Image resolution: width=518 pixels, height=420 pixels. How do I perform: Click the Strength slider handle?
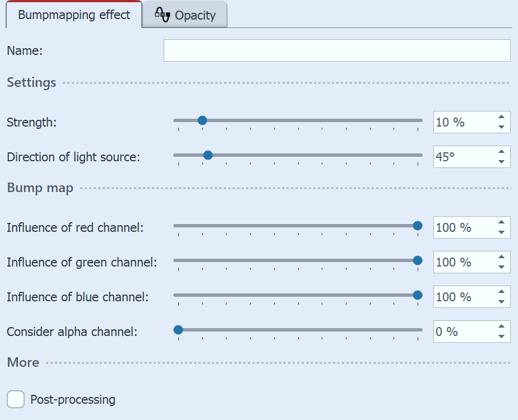point(202,120)
